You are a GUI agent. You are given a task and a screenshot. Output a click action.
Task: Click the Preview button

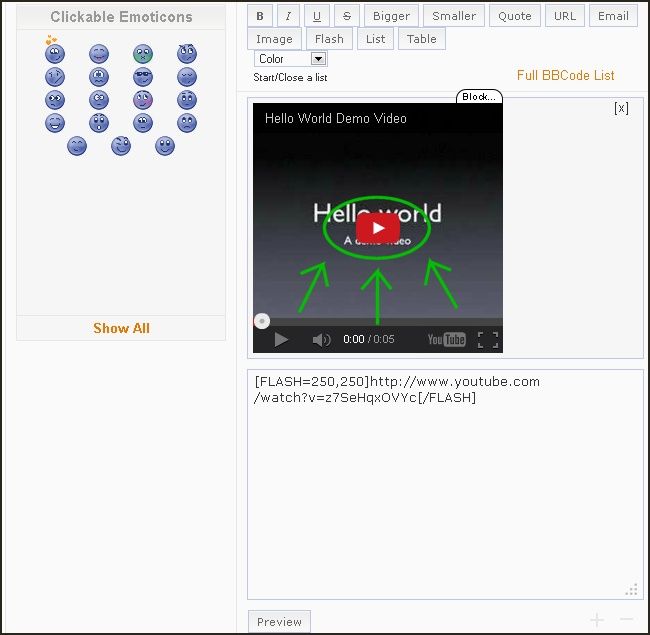[x=279, y=622]
